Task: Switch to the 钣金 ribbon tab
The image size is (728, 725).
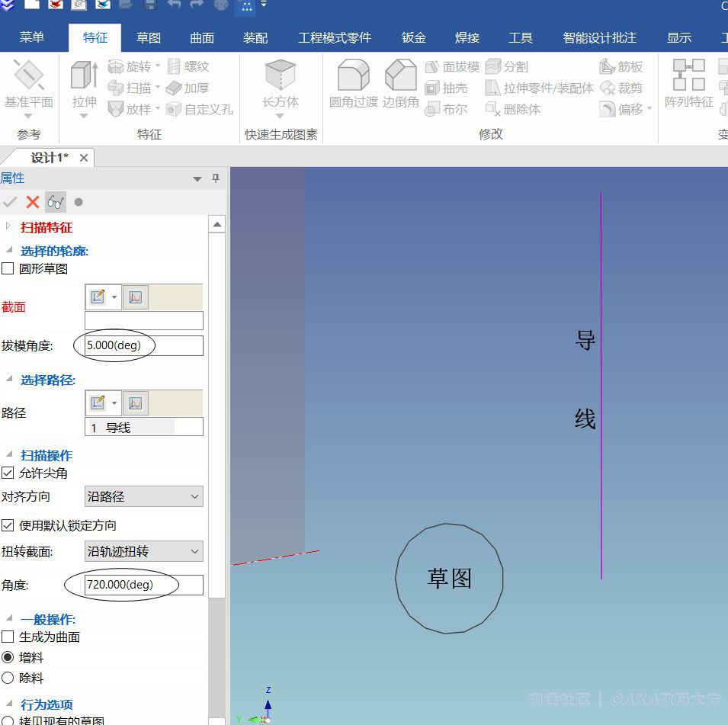Action: pos(414,37)
